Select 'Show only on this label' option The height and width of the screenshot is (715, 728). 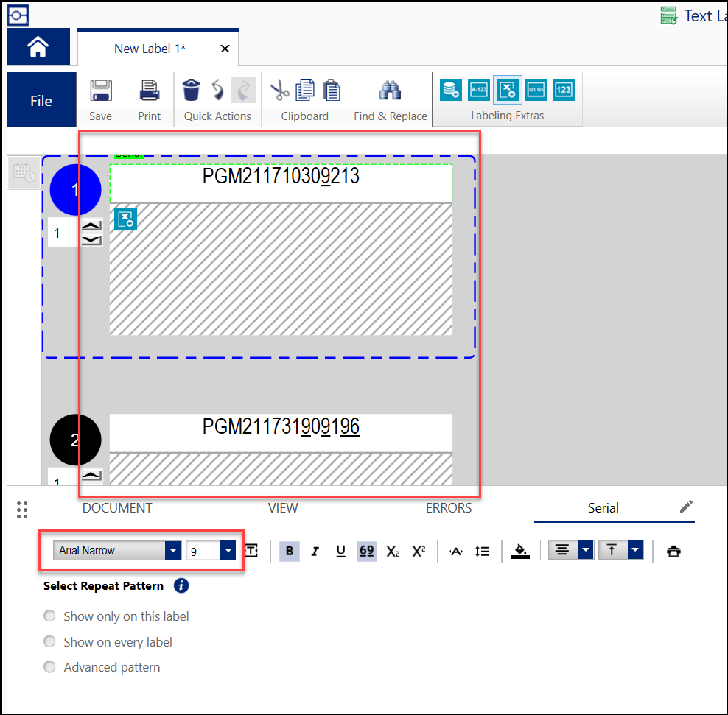pyautogui.click(x=49, y=616)
